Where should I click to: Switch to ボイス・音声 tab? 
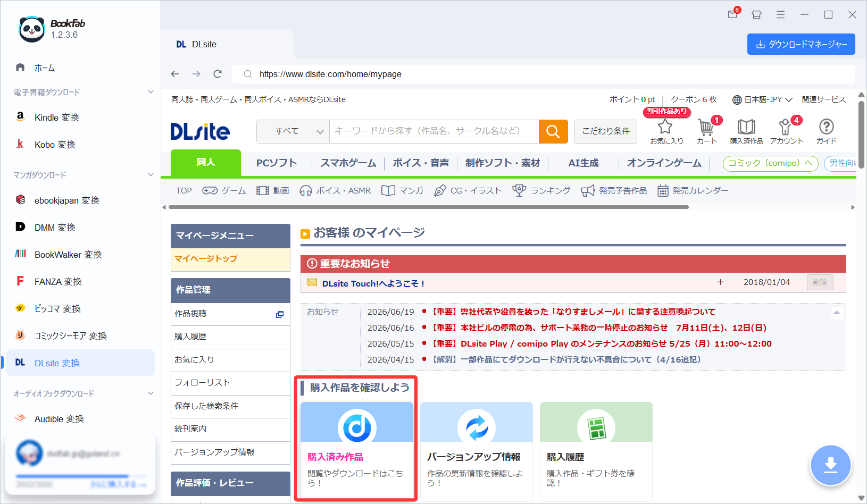(x=421, y=163)
